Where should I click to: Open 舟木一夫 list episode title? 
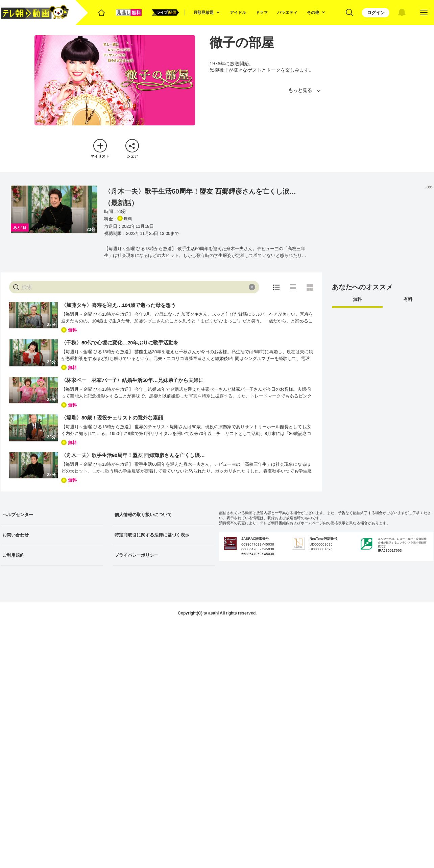click(x=133, y=455)
